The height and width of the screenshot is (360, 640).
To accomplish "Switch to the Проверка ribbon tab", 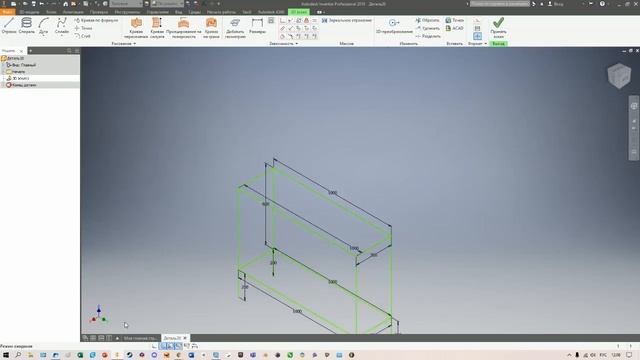I will (99, 12).
